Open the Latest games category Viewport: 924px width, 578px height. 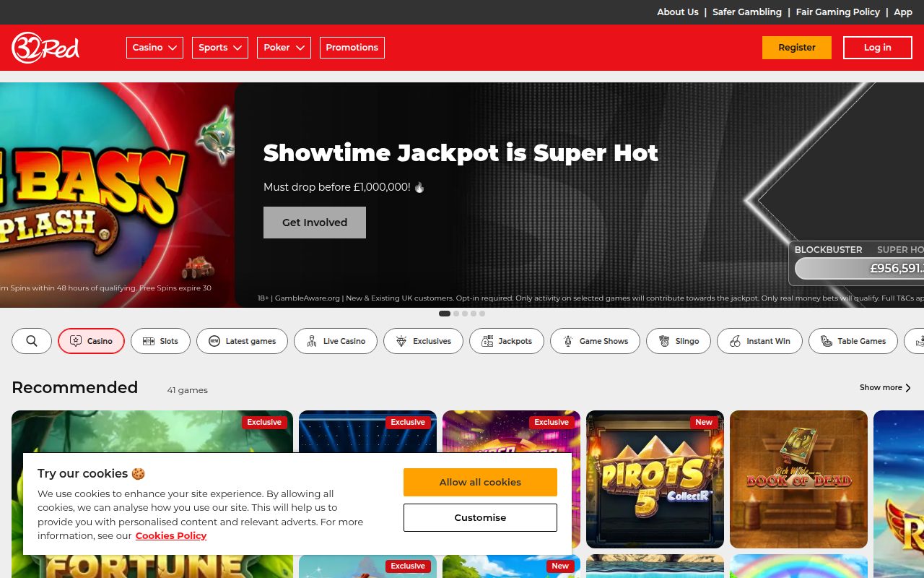(x=242, y=341)
